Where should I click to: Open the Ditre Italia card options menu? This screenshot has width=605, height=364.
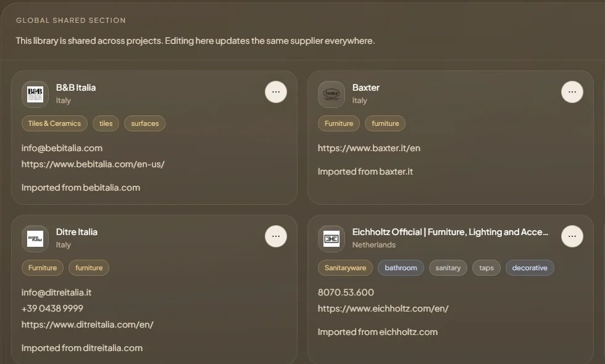click(x=276, y=236)
